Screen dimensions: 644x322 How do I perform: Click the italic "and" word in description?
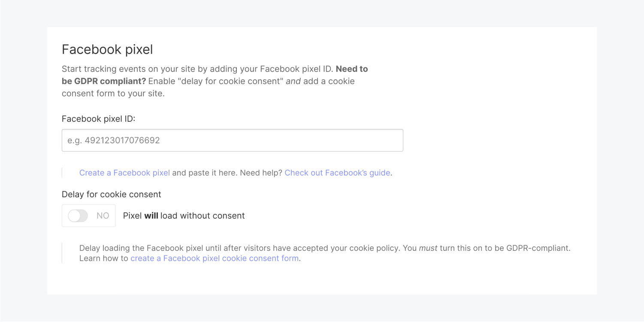[x=293, y=81]
